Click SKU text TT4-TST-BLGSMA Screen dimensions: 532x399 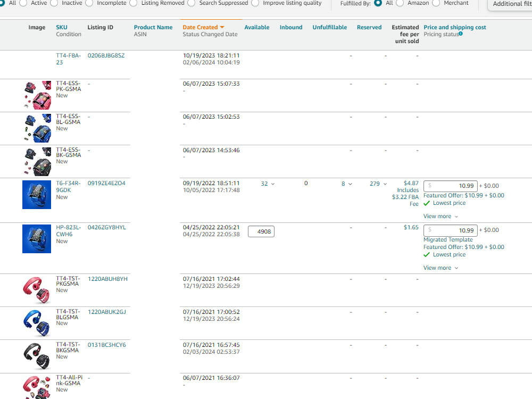pos(68,314)
